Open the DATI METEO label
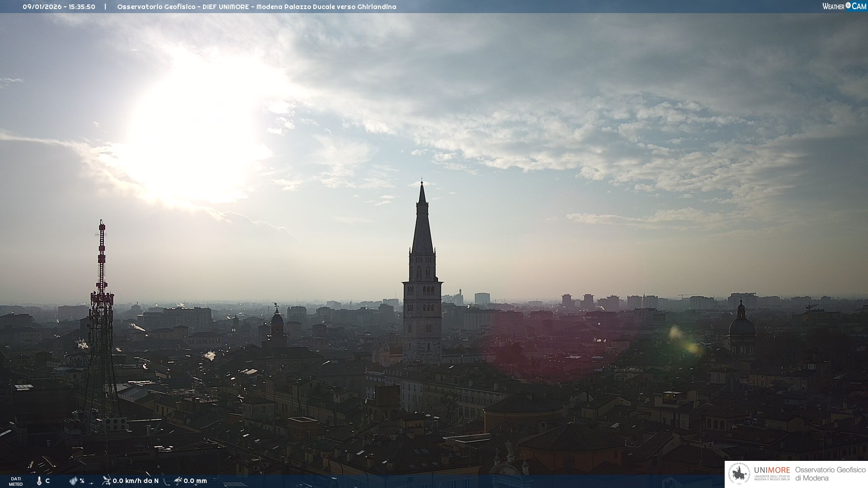This screenshot has width=868, height=488. point(16,481)
